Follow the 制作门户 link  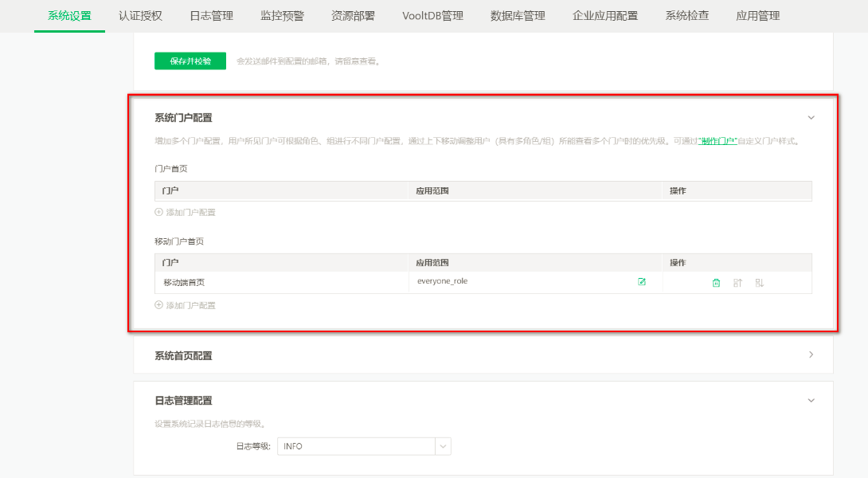pyautogui.click(x=717, y=141)
